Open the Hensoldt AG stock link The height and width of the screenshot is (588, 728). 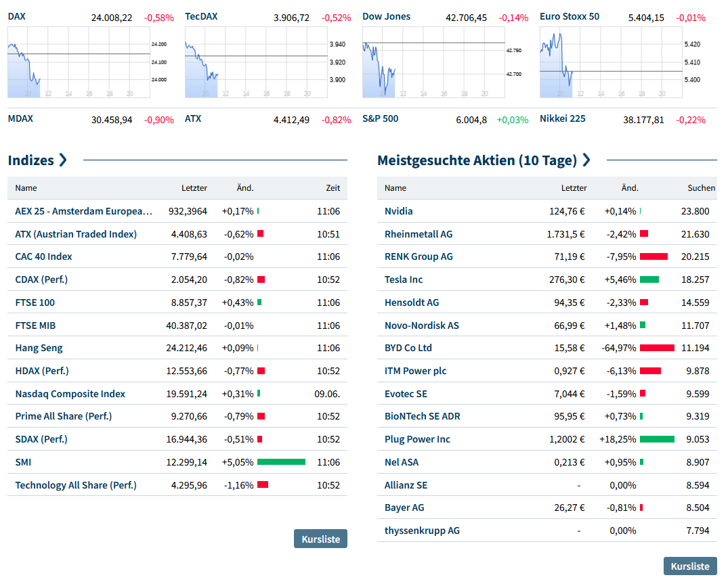click(412, 303)
